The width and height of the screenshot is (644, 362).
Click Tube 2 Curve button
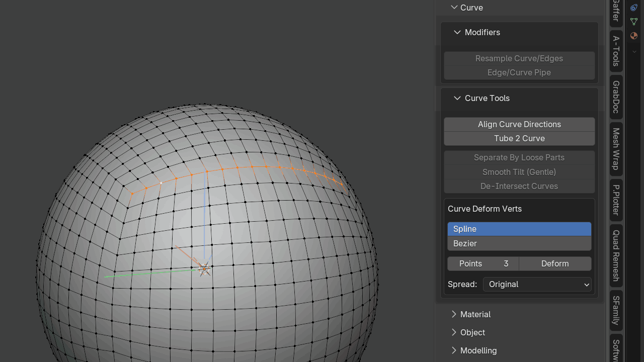point(519,138)
